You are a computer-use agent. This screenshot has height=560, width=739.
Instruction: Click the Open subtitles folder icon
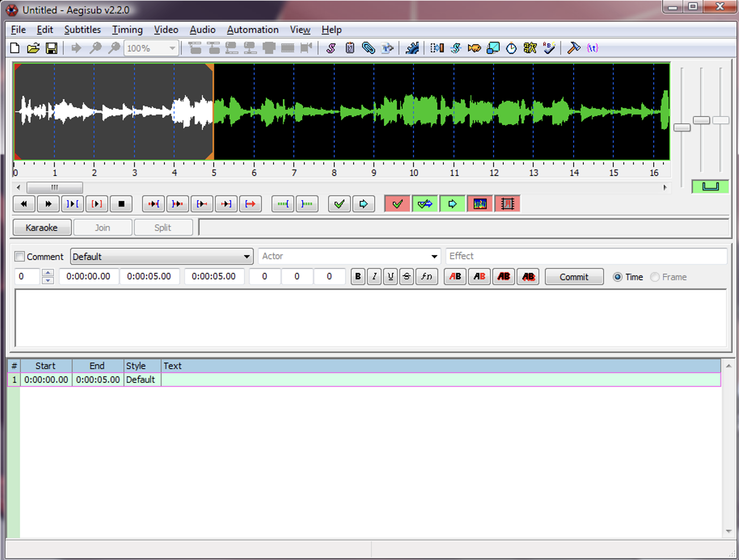coord(33,48)
